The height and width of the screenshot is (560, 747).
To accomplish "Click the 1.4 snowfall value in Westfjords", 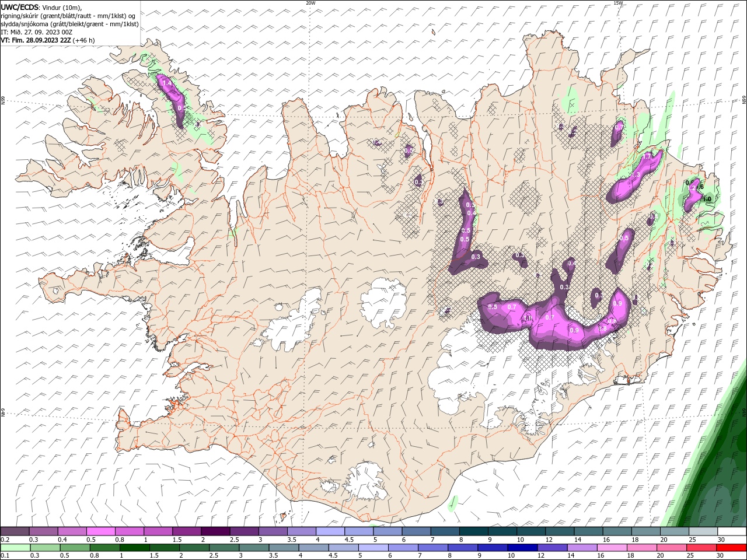I will [x=167, y=83].
